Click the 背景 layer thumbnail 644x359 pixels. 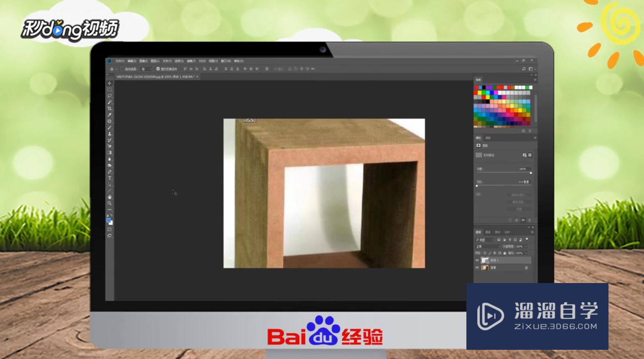pos(485,268)
